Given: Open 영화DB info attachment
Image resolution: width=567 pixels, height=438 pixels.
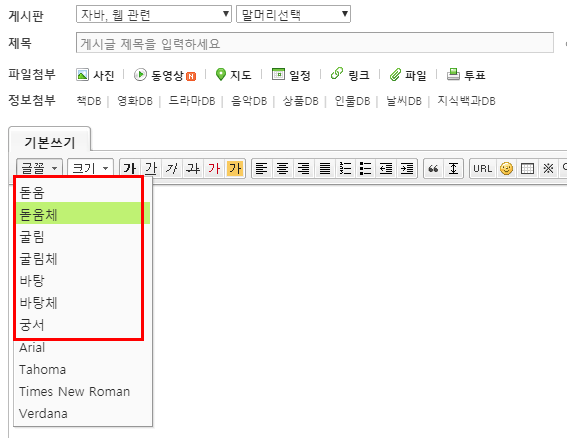Looking at the screenshot, I should tap(135, 101).
